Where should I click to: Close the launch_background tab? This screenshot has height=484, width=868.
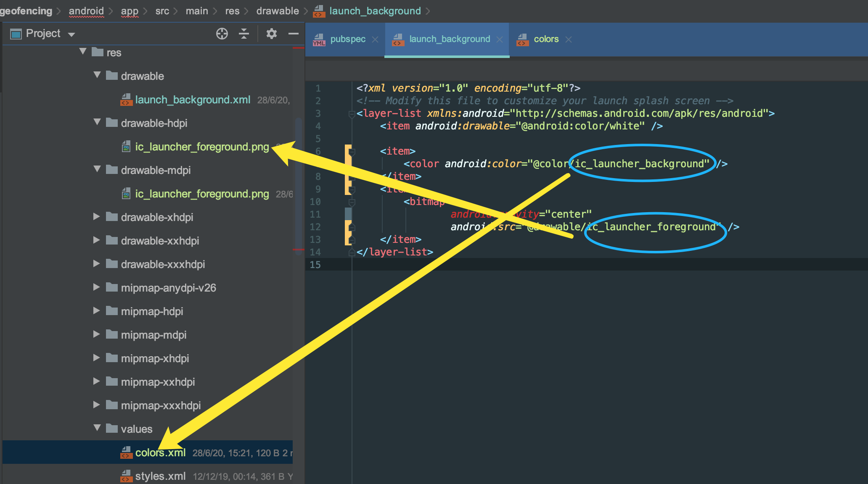(x=500, y=39)
